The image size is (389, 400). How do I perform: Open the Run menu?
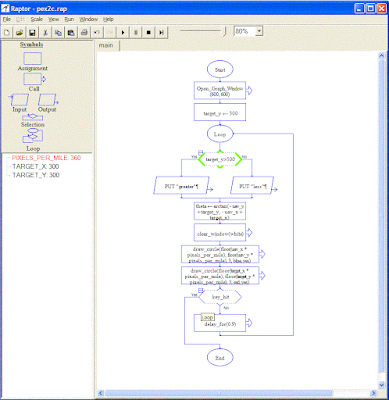click(69, 19)
